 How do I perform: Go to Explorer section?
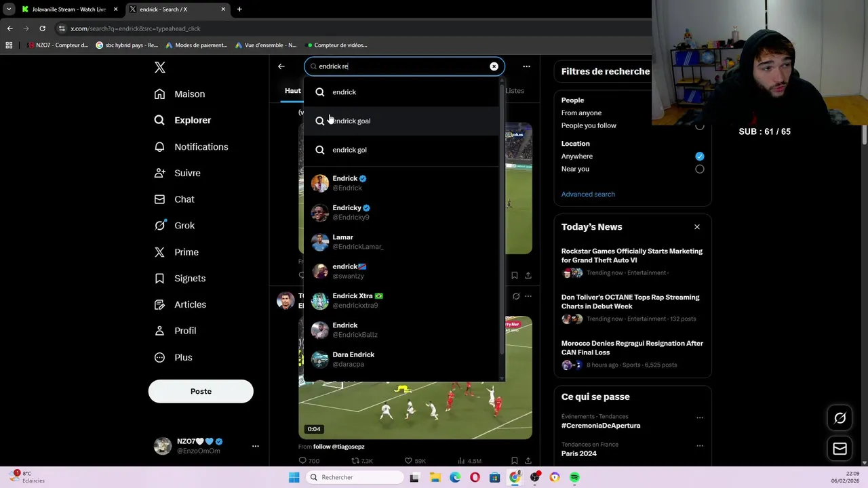click(x=182, y=120)
